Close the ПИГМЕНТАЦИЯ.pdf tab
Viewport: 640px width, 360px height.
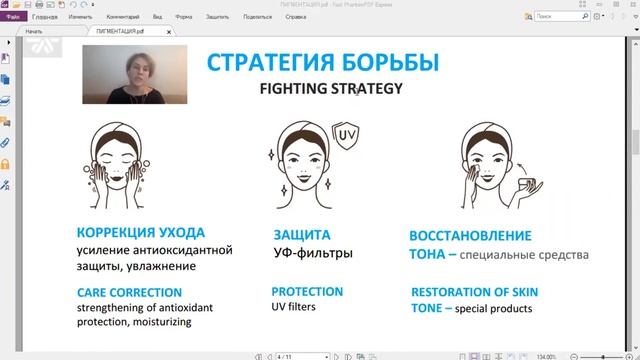[169, 32]
